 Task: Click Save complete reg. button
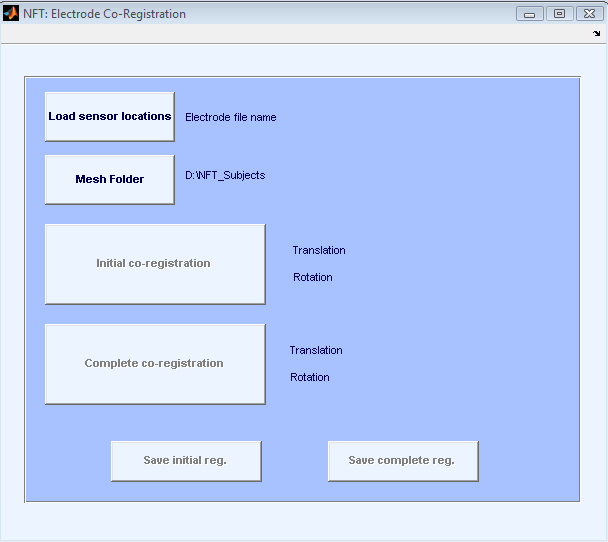click(x=403, y=461)
